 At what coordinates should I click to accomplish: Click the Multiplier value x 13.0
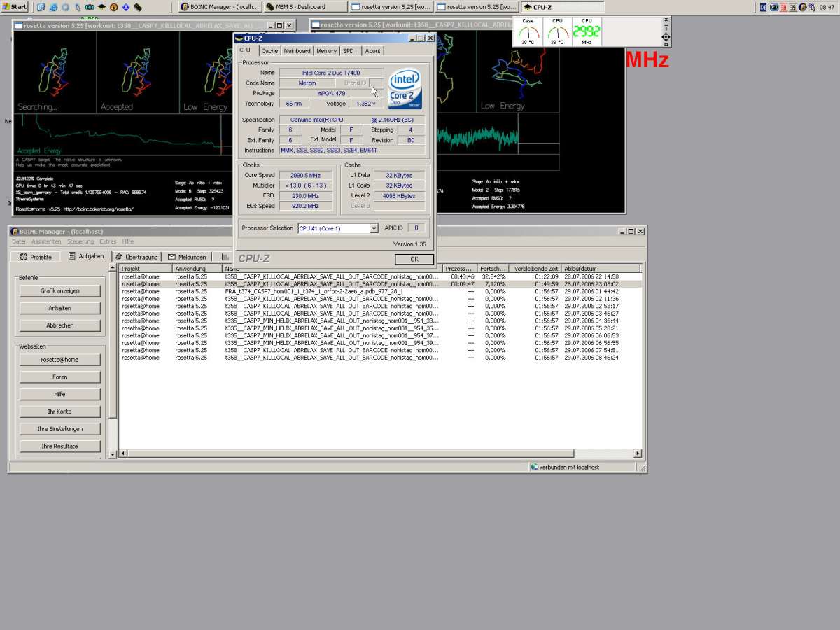point(306,185)
